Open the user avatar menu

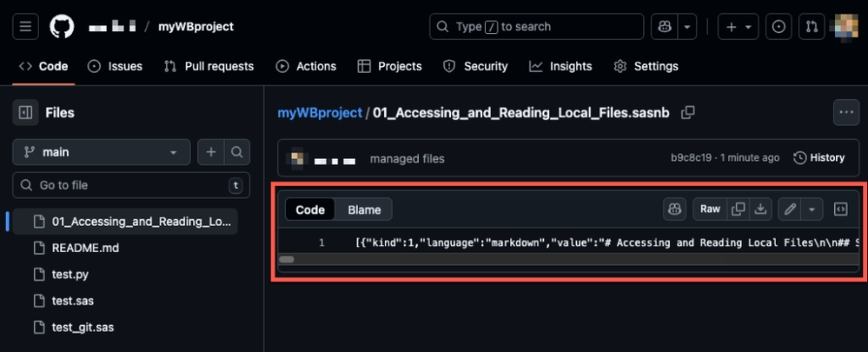pyautogui.click(x=847, y=27)
